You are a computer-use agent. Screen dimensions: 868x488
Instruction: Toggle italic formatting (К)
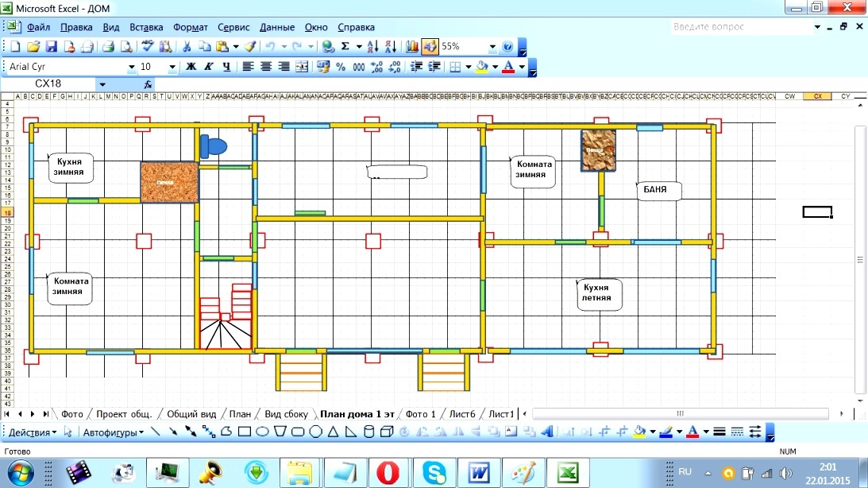pyautogui.click(x=209, y=67)
